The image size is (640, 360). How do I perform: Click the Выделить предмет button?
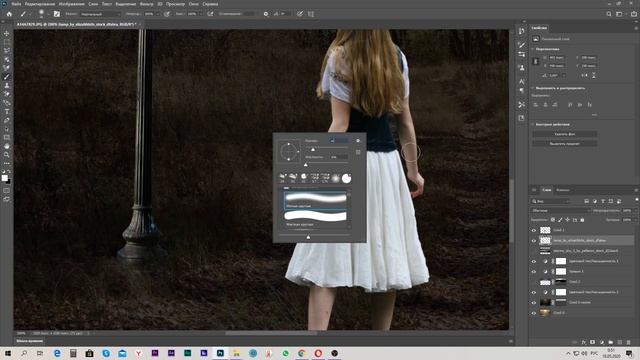pyautogui.click(x=564, y=144)
